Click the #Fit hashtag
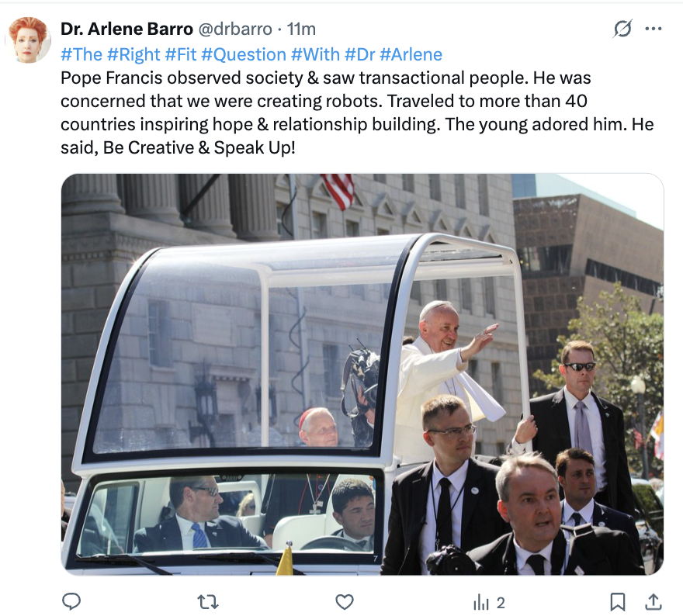 [181, 55]
